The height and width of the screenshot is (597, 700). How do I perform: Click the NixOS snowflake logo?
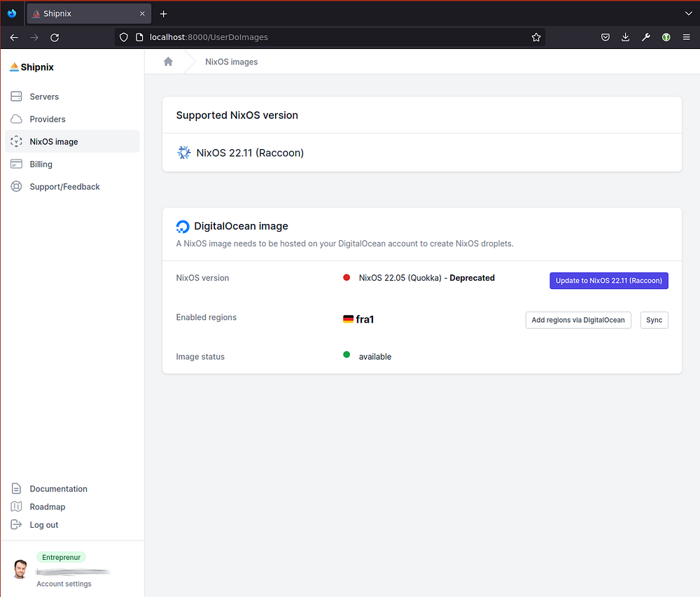tap(183, 153)
